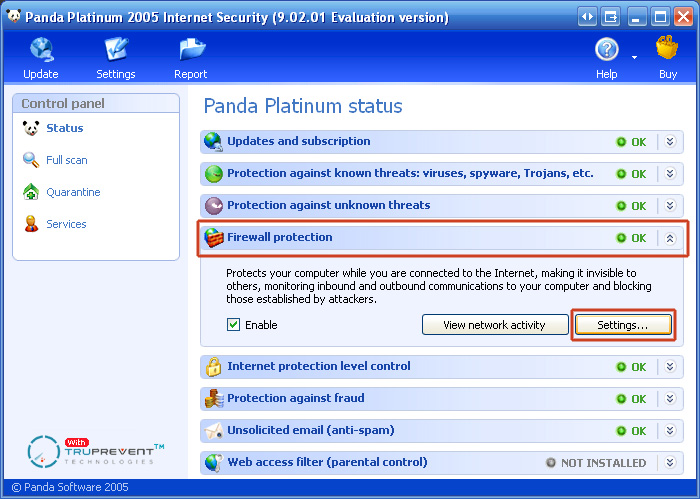Open the Update globe icon
The image size is (700, 499).
(42, 49)
